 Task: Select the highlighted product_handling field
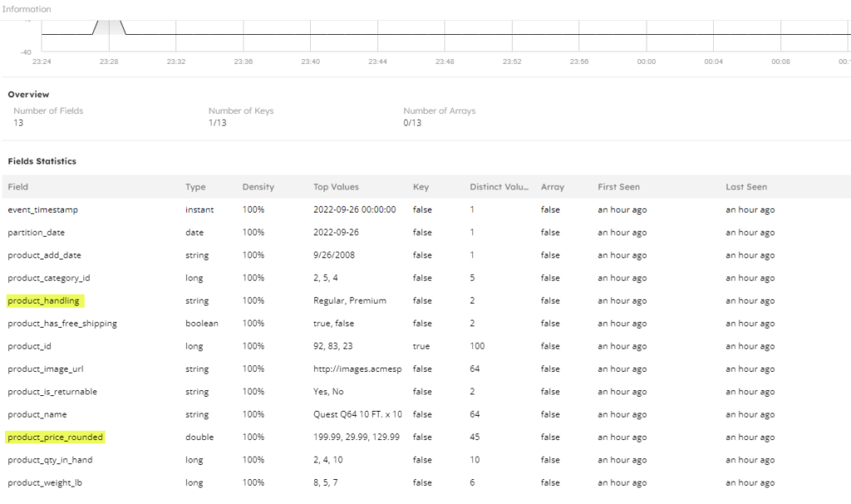(x=44, y=301)
